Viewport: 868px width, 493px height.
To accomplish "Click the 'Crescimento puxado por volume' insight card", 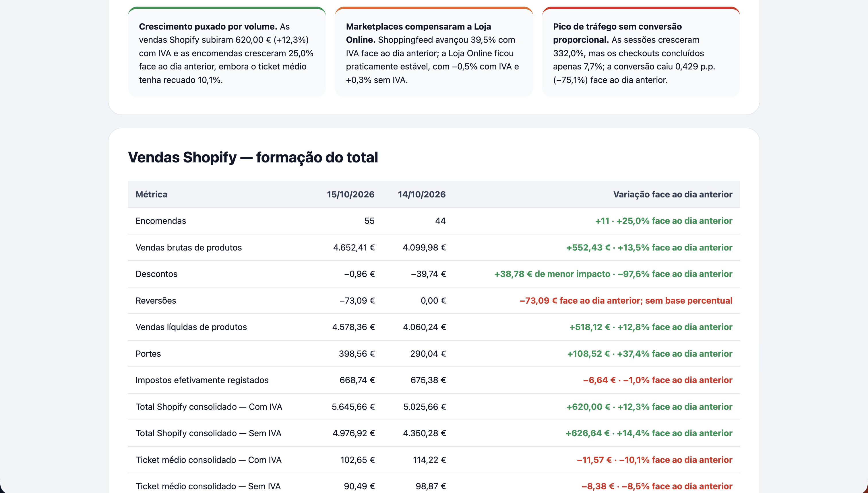I will [x=226, y=52].
